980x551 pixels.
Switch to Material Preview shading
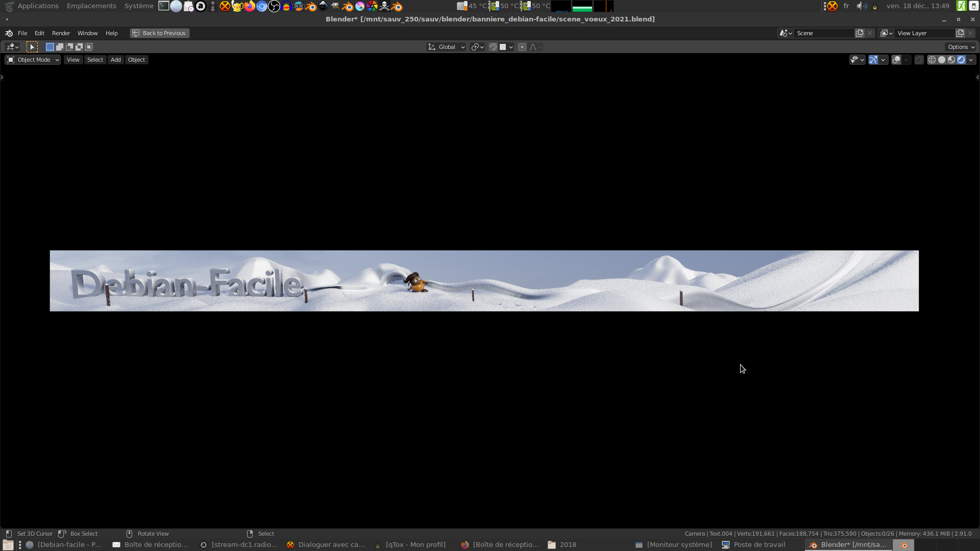[951, 60]
